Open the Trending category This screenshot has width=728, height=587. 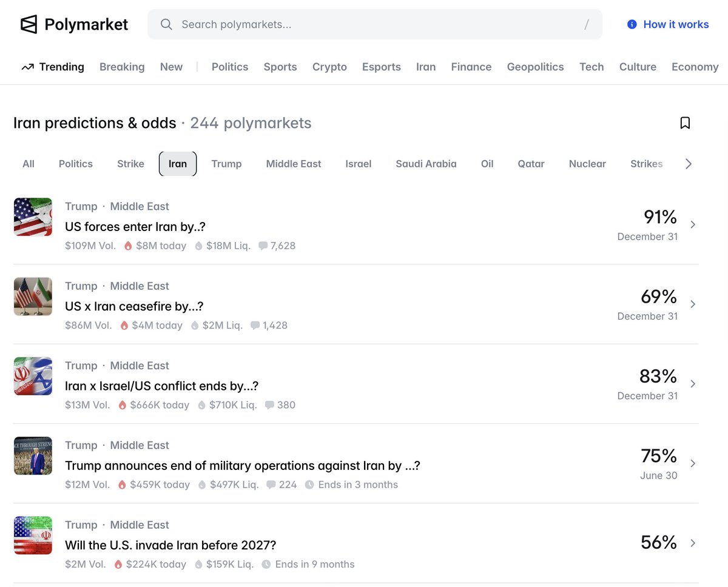coord(53,67)
